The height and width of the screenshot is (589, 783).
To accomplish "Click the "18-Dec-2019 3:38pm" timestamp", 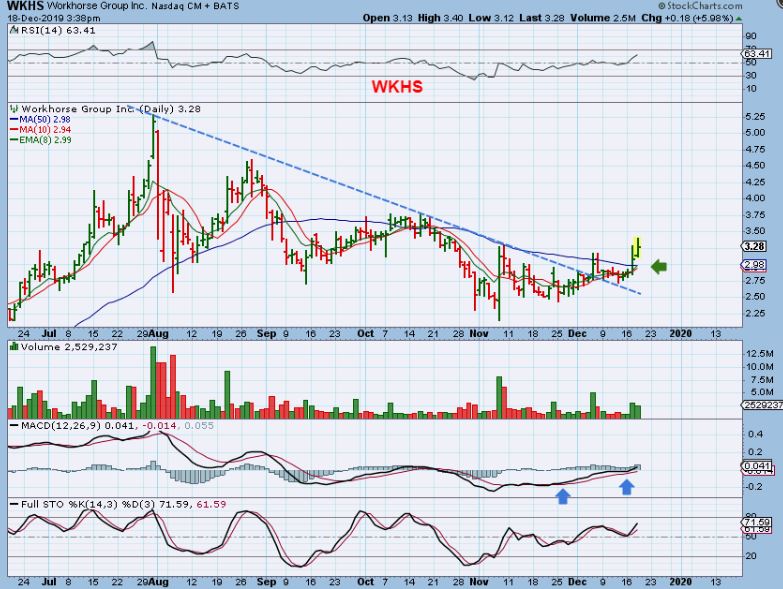I will pyautogui.click(x=53, y=18).
